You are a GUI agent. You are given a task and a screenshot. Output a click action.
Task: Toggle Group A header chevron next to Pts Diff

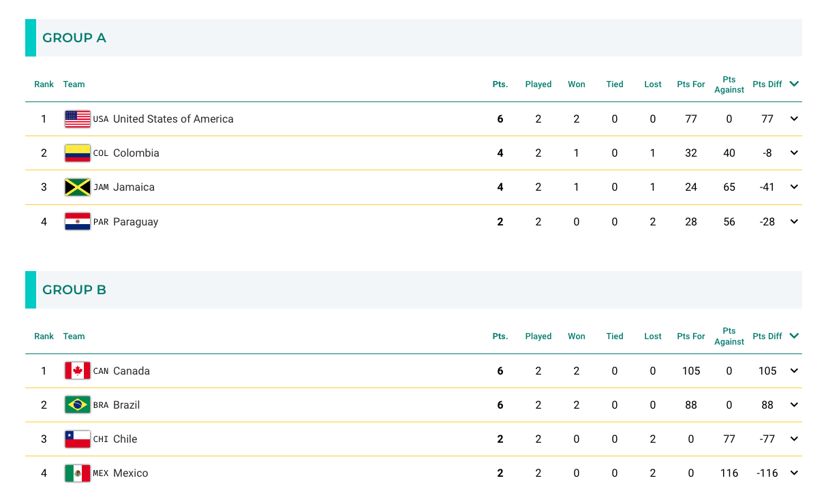[x=794, y=84]
